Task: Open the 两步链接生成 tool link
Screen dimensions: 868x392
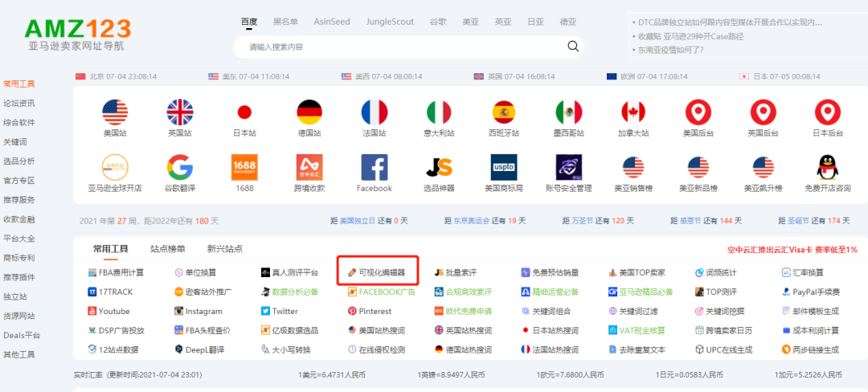Action: [x=810, y=350]
